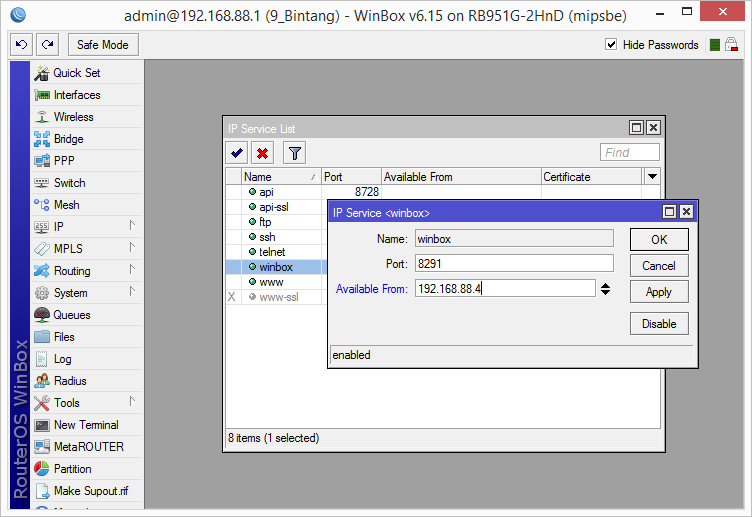The width and height of the screenshot is (752, 517).
Task: Open the Log menu
Action: click(88, 359)
